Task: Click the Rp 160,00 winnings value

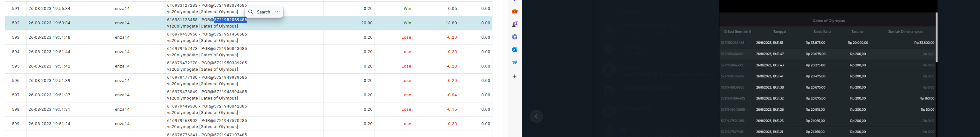Action: point(927,99)
